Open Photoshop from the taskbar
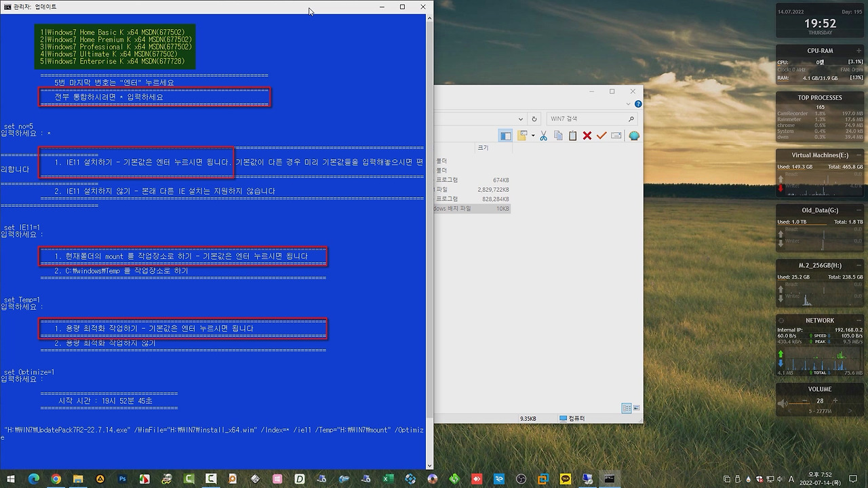Viewport: 868px width, 488px height. coord(123,479)
